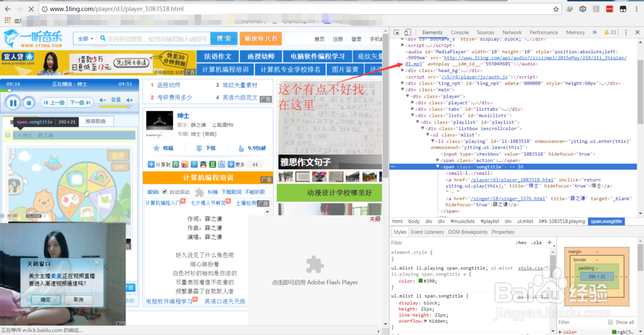
Task: Expand the div class tabs listtabs node
Action: pyautogui.click(x=412, y=109)
